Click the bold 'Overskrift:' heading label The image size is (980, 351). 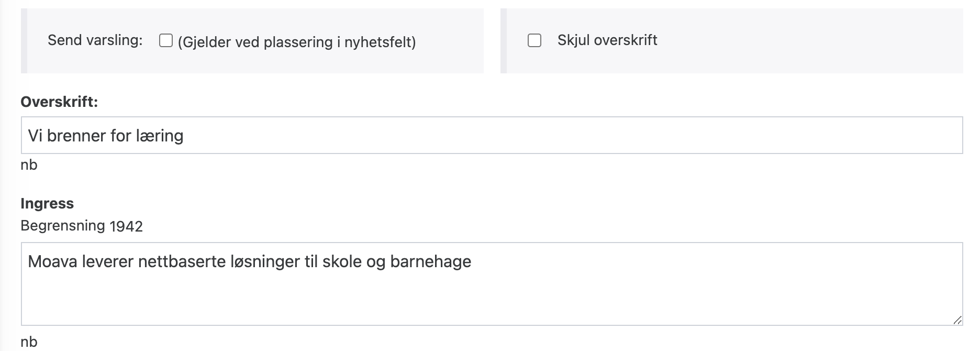(x=59, y=102)
